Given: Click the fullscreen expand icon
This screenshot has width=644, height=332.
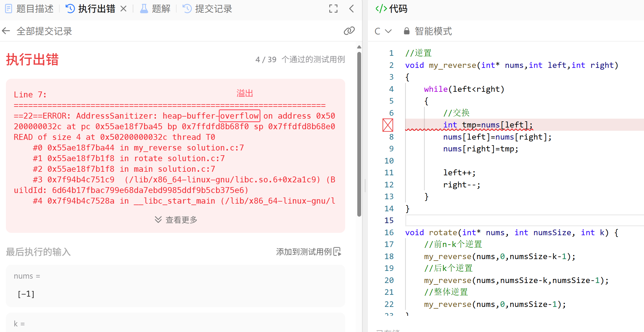Looking at the screenshot, I should pos(333,9).
